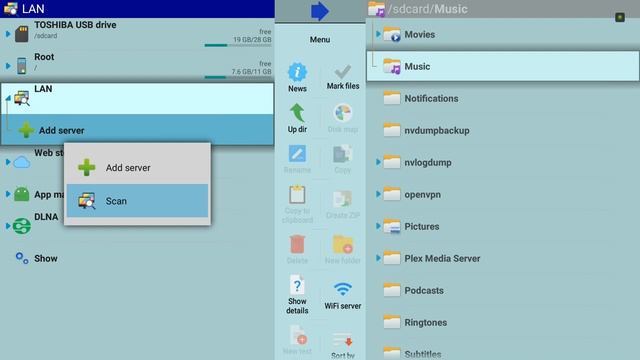Viewport: 640px width, 360px height.
Task: Choose Add server in popup menu
Action: coord(138,167)
